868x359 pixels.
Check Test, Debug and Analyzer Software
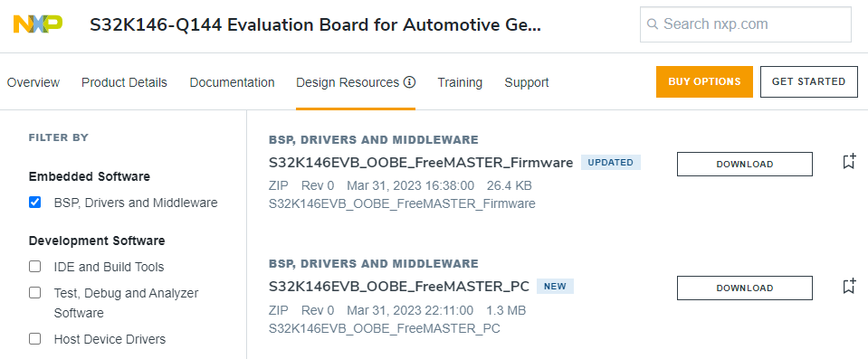click(35, 293)
